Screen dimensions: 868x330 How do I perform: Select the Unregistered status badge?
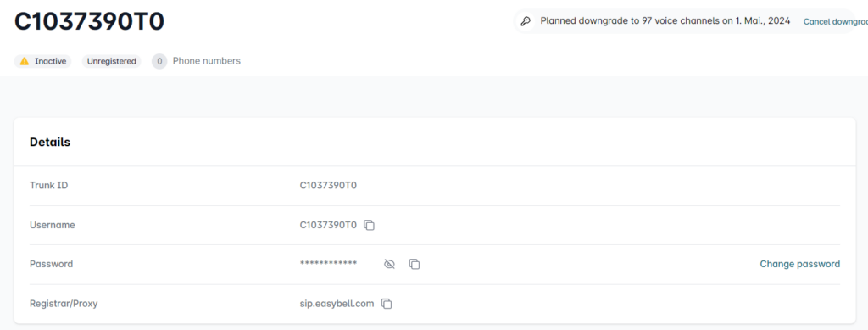111,61
